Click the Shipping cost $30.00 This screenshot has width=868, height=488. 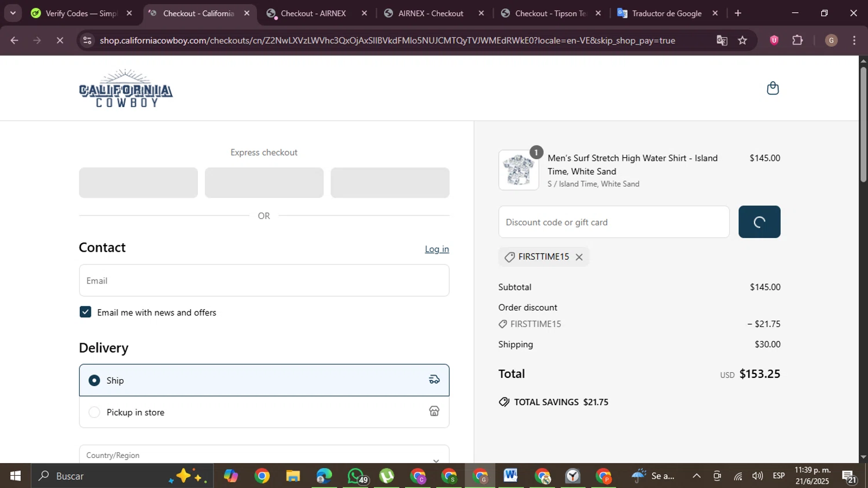(x=767, y=344)
